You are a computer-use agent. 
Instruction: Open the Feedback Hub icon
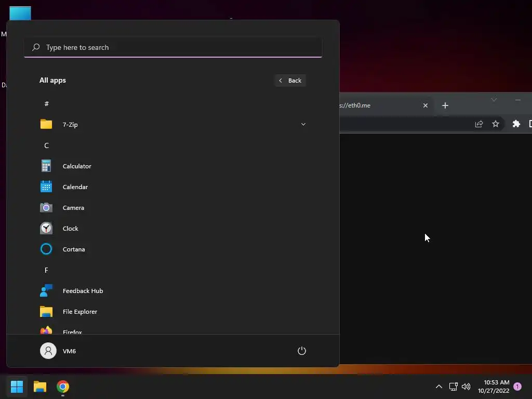46,291
